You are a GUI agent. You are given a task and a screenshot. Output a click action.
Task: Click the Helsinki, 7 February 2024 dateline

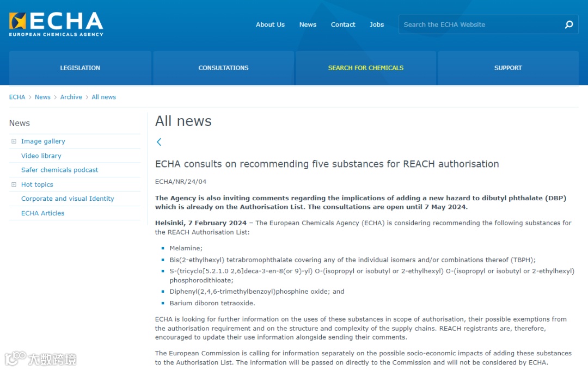click(201, 223)
